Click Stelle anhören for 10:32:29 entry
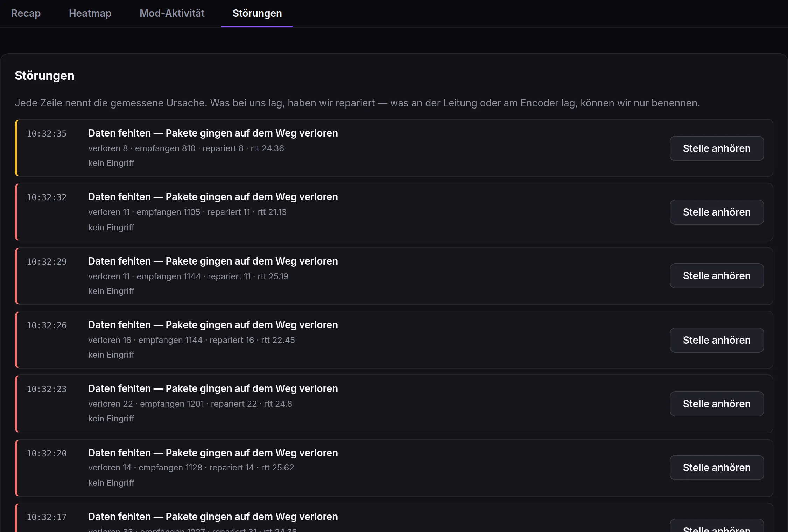The width and height of the screenshot is (788, 532). coord(717,276)
